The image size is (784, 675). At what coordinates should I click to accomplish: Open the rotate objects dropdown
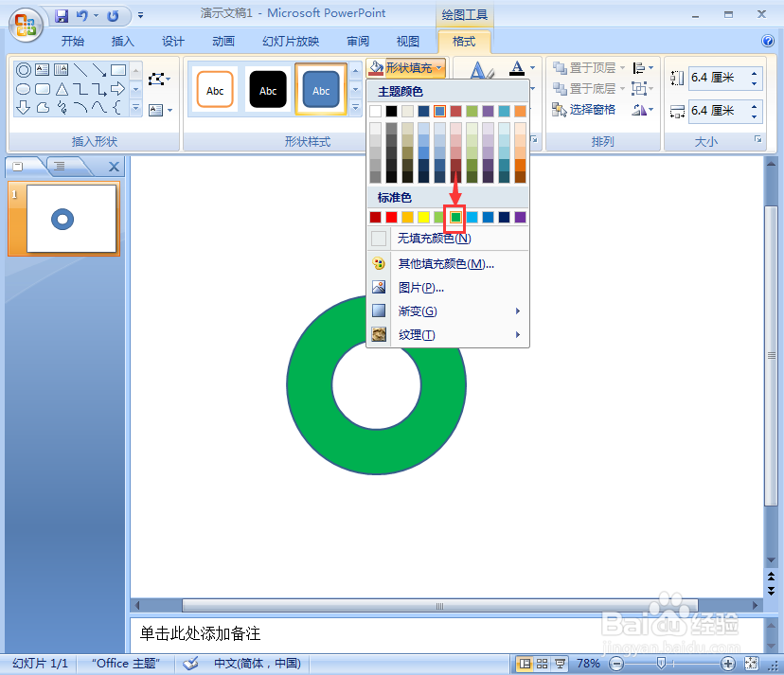pyautogui.click(x=643, y=110)
